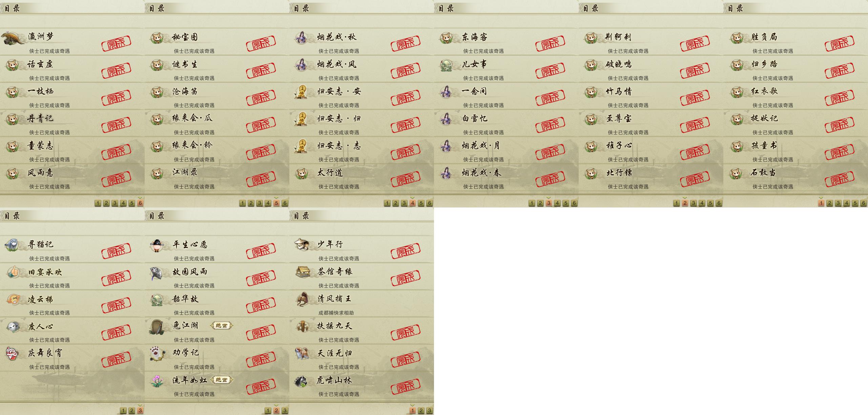Click the 绝世 badge beside 兔江湖

[x=222, y=326]
